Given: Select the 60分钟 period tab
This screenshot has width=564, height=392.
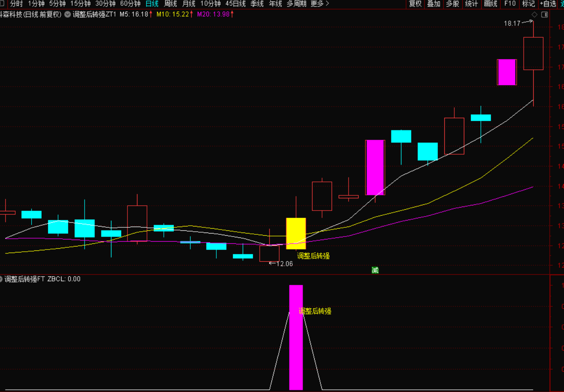Looking at the screenshot, I should 130,4.
